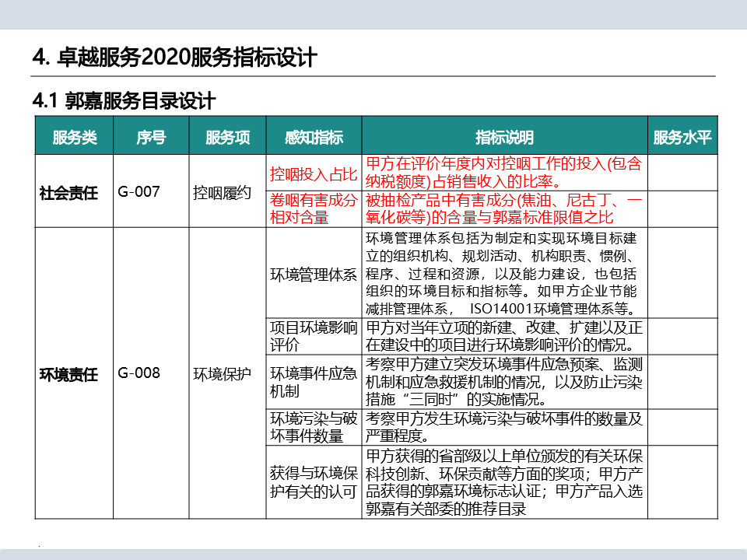Screen dimensions: 747x560
Task: Select the '环境责任' cell
Action: 75,373
